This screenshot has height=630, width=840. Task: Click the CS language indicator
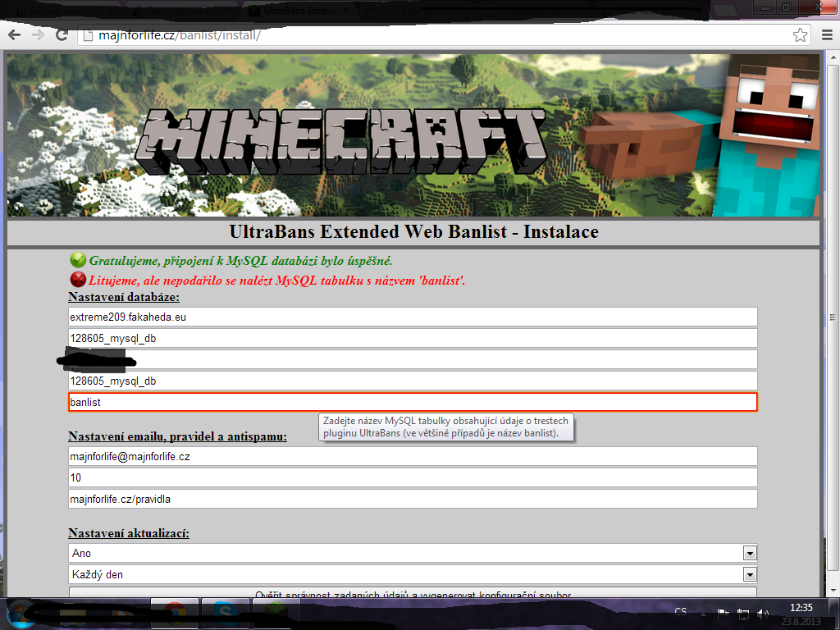pos(680,612)
